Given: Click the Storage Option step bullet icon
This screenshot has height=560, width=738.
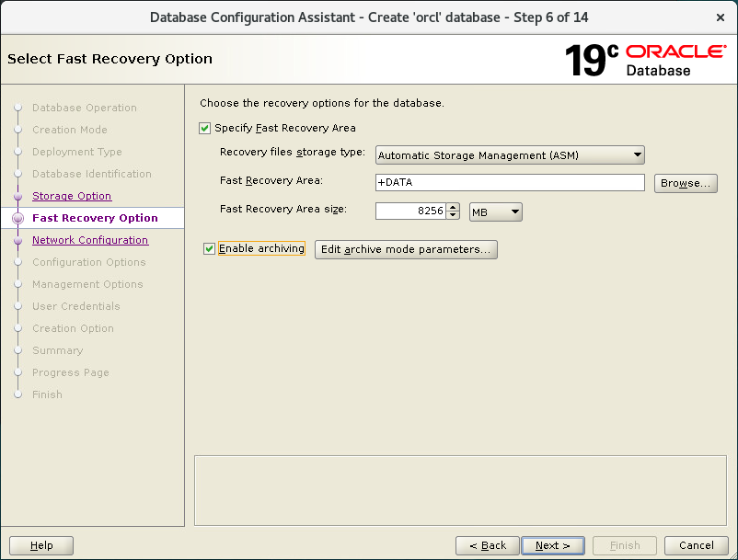Looking at the screenshot, I should pos(17,196).
